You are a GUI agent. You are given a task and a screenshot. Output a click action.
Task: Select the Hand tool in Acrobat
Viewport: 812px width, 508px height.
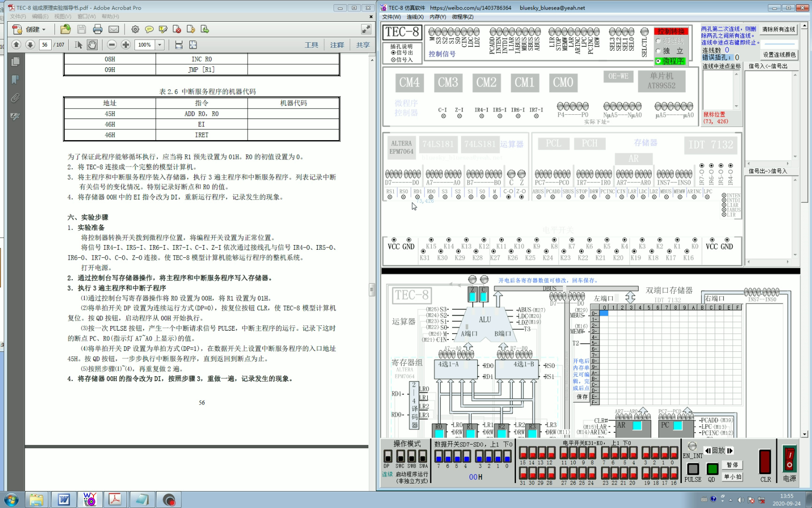click(92, 45)
